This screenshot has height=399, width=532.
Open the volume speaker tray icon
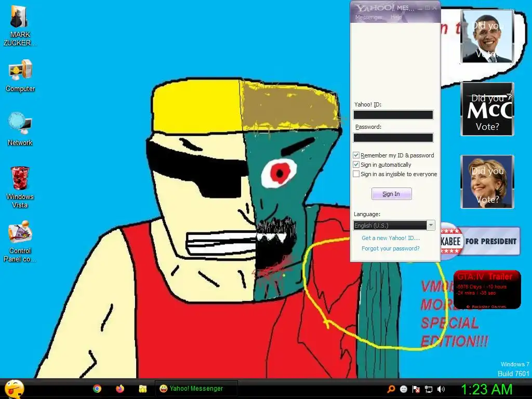point(441,389)
